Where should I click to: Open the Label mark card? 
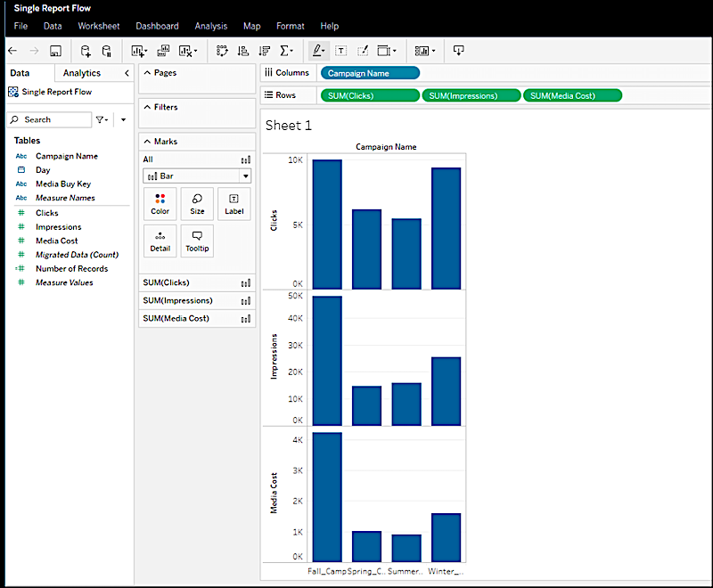click(x=234, y=204)
